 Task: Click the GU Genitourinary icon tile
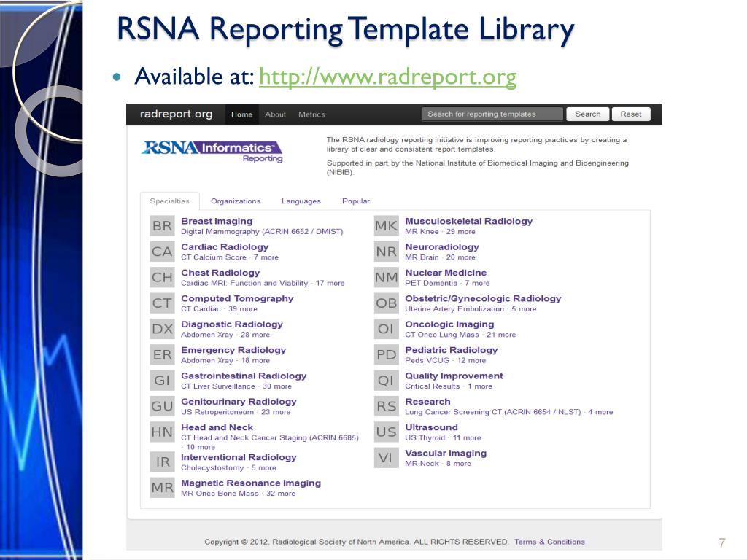click(162, 406)
